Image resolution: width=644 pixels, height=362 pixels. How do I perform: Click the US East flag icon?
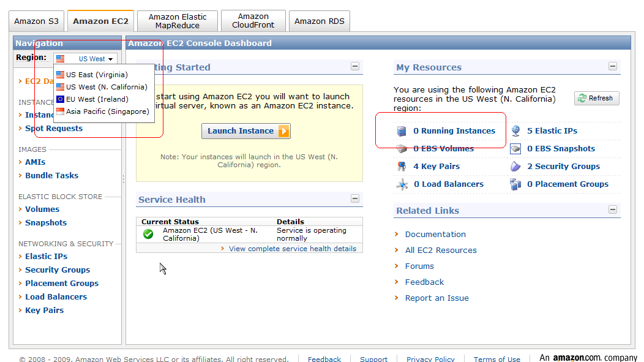[61, 75]
